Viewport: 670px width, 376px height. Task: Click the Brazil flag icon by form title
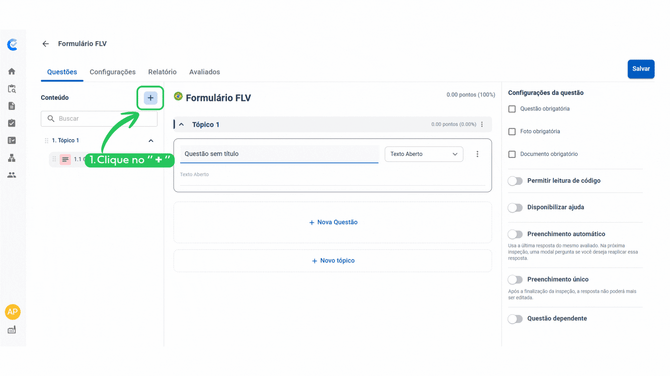coord(178,97)
